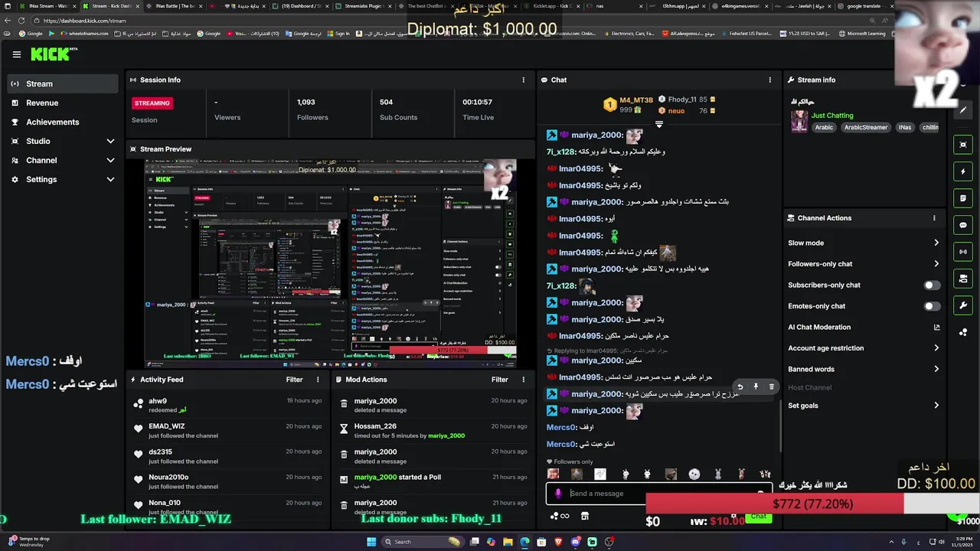Switch to the Kicklet.app browser tab

(x=552, y=6)
